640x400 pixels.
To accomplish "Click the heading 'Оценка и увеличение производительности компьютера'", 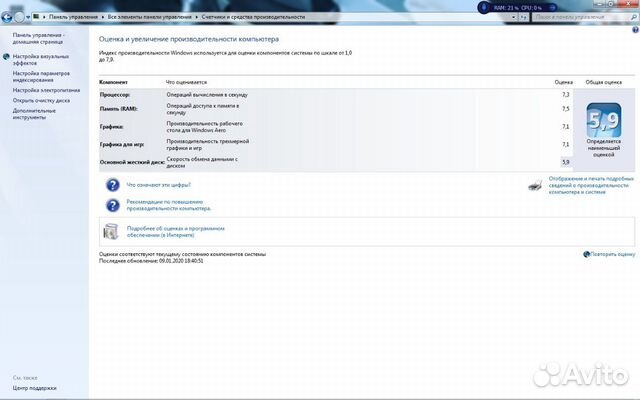I will point(189,39).
